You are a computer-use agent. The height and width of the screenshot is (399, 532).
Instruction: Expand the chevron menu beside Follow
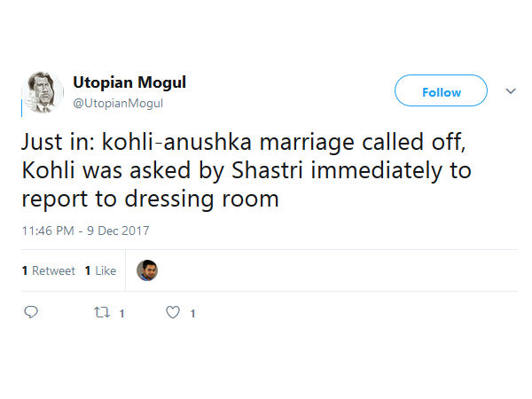(511, 91)
